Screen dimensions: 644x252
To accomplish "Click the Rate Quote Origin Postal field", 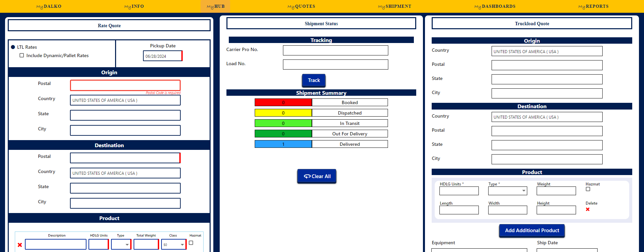I will click(125, 85).
